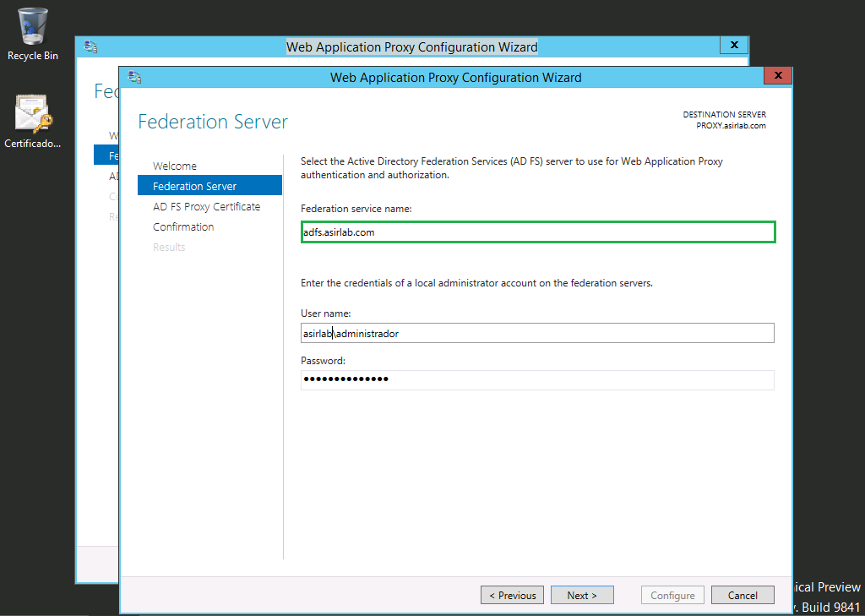Click the 'Password:' label
865x616 pixels.
[323, 361]
